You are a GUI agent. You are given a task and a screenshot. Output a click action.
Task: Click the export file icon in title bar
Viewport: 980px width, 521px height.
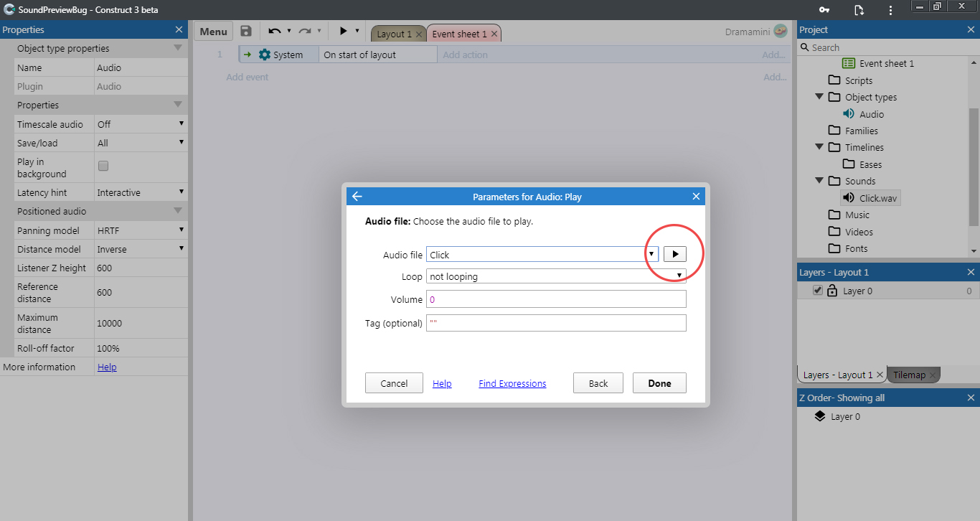857,9
